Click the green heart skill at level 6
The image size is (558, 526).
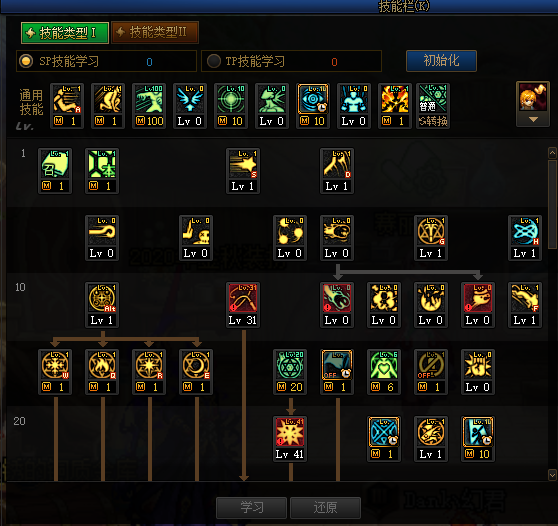(x=384, y=365)
